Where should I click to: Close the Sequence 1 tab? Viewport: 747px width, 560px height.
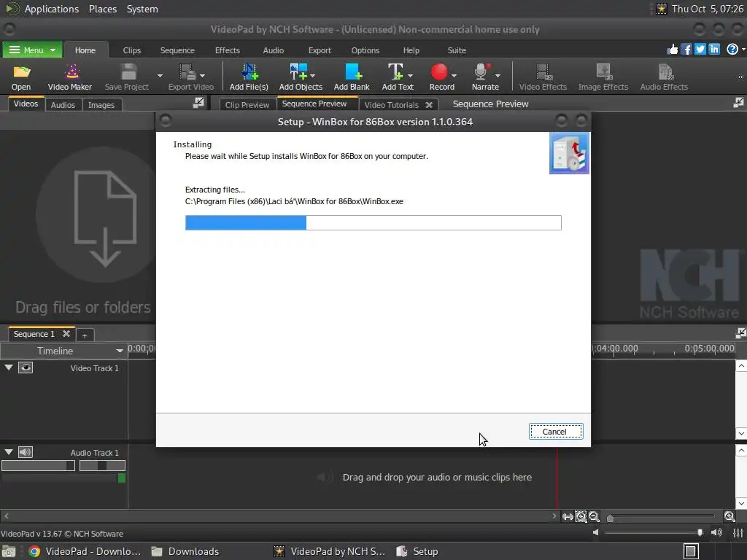click(66, 334)
